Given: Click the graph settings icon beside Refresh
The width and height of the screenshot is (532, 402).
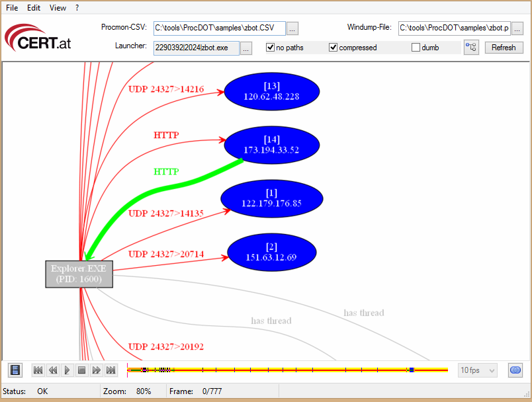Looking at the screenshot, I should coord(470,47).
